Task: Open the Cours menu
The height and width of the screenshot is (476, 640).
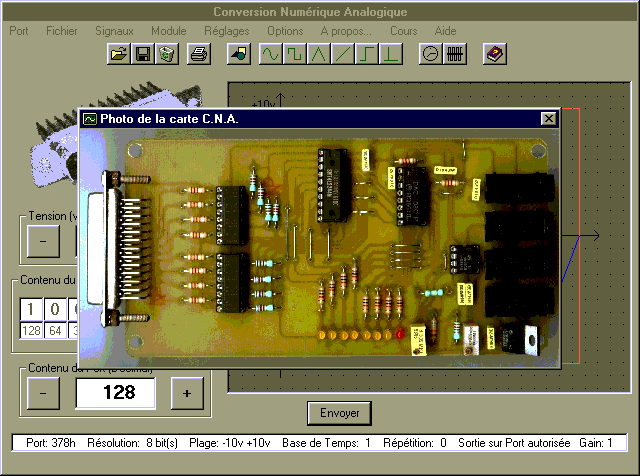Action: [x=403, y=31]
